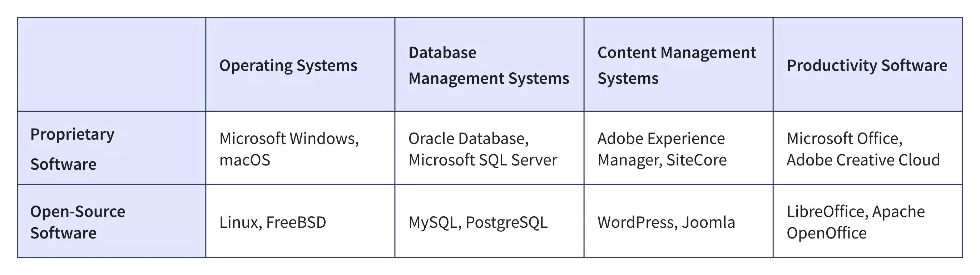
Task: Select the Database Management Systems header cell
Action: coord(489,66)
